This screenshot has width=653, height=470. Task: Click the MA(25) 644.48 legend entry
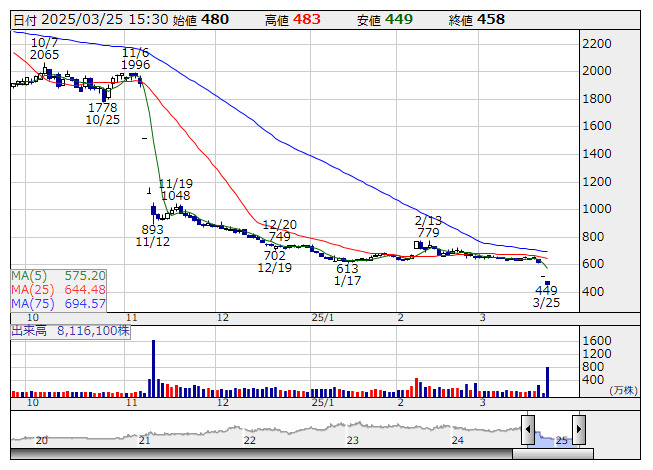pyautogui.click(x=58, y=289)
